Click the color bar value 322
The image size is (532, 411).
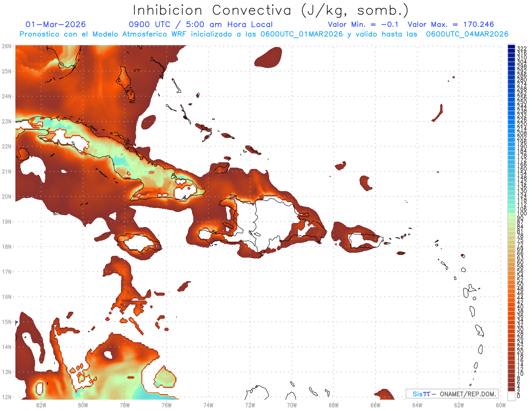[x=521, y=48]
